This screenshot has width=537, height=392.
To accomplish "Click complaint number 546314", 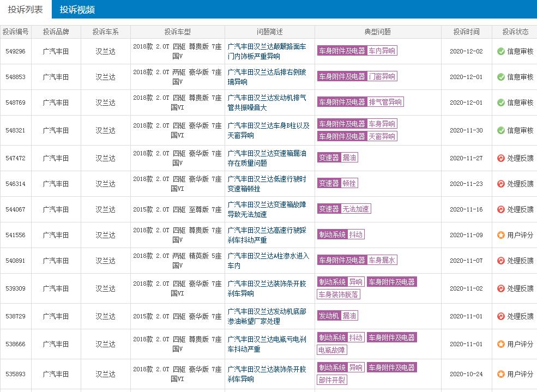I will click(15, 184).
